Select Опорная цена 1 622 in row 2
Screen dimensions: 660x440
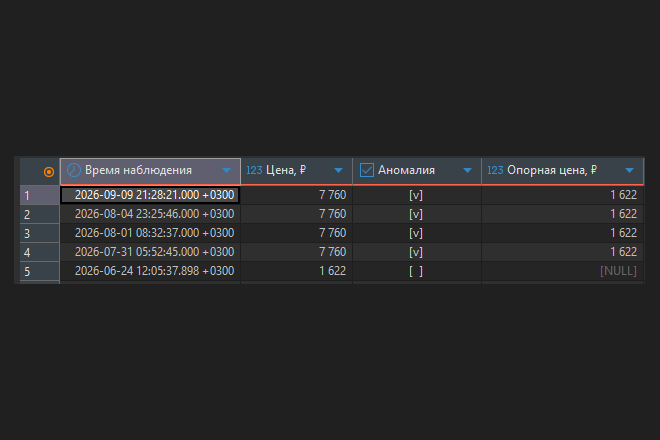tap(562, 214)
